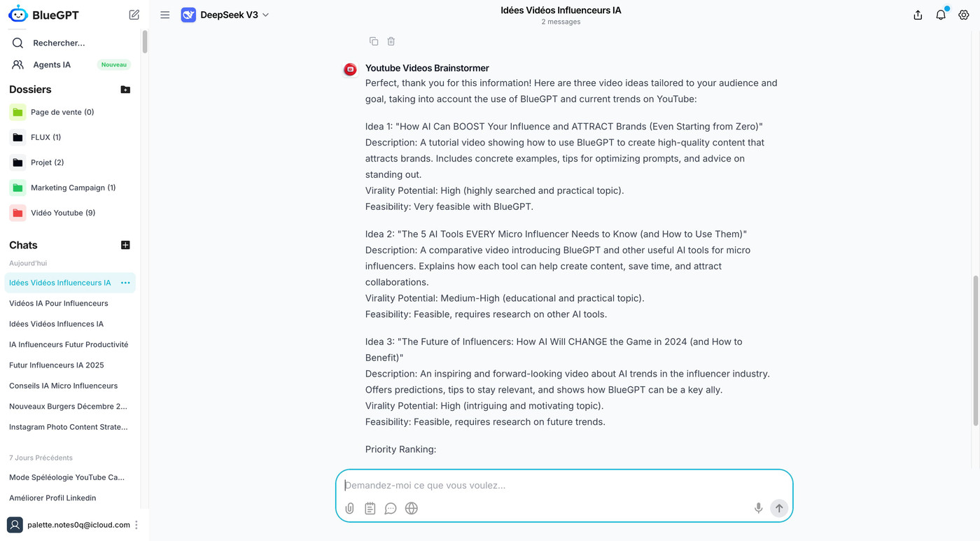The width and height of the screenshot is (980, 541).
Task: Open the DeepSeek V3 model dropdown
Action: click(225, 15)
